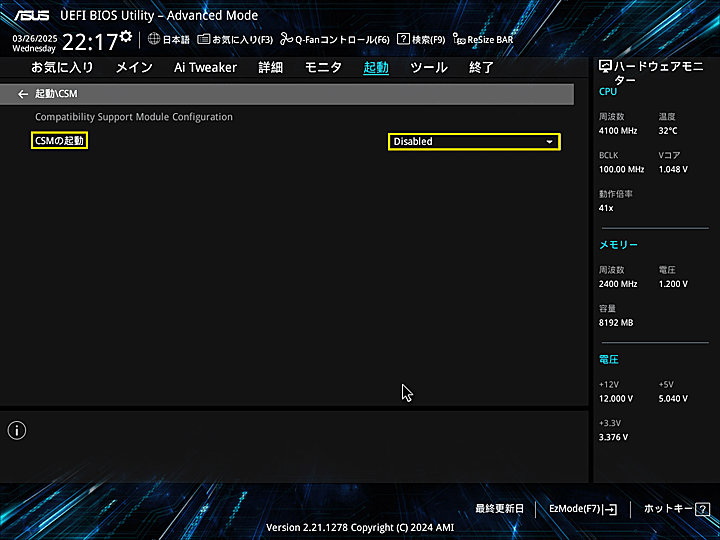Select the CSMの起動 setting label
The width and height of the screenshot is (720, 540).
tap(59, 141)
